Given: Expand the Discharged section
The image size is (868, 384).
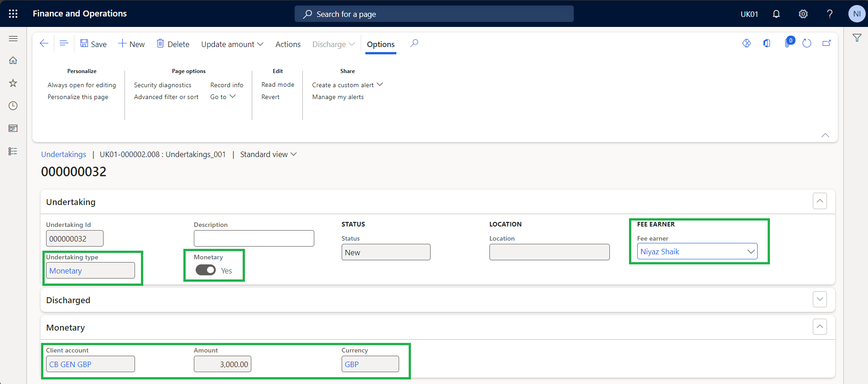Looking at the screenshot, I should [820, 299].
